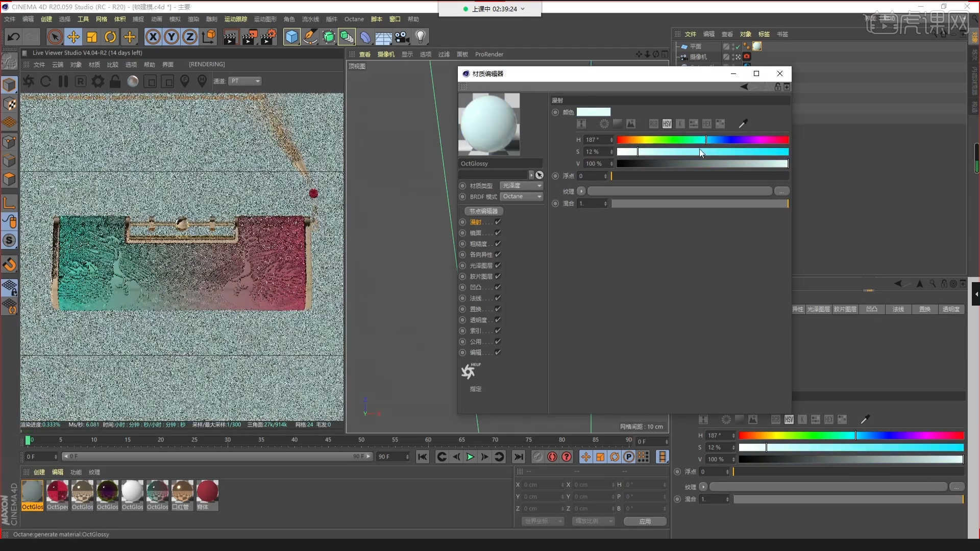Activate the Scale tool
This screenshot has height=551, width=980.
92,37
